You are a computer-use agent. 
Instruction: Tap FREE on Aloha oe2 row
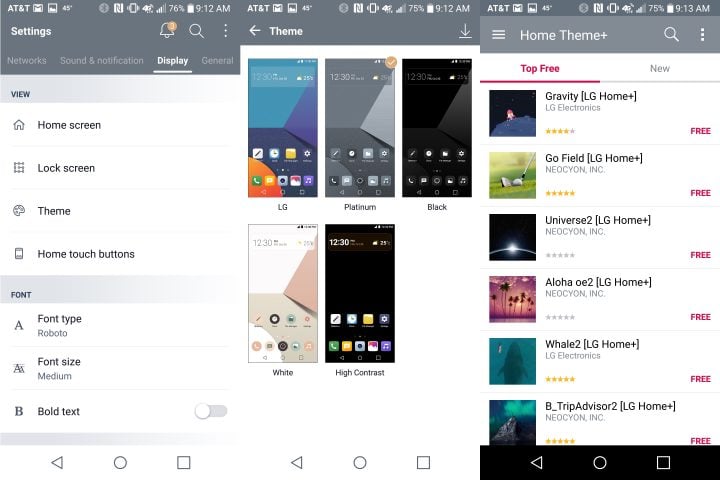pyautogui.click(x=701, y=317)
